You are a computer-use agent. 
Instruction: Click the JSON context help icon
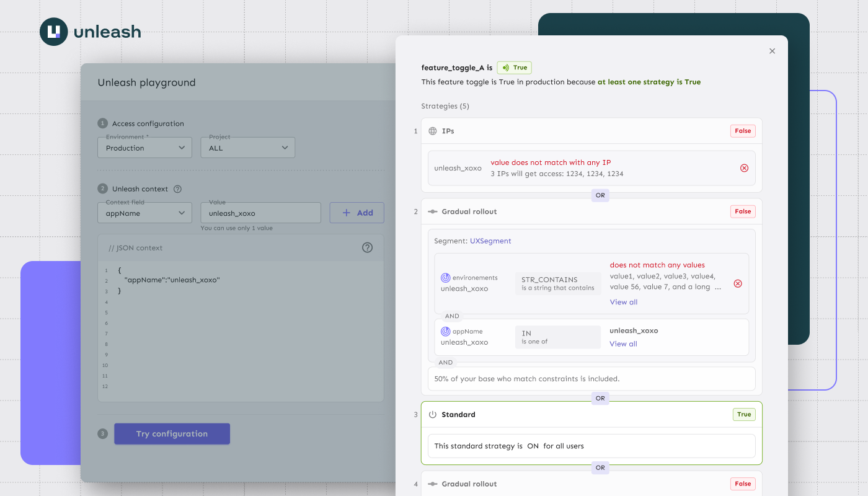click(x=367, y=247)
